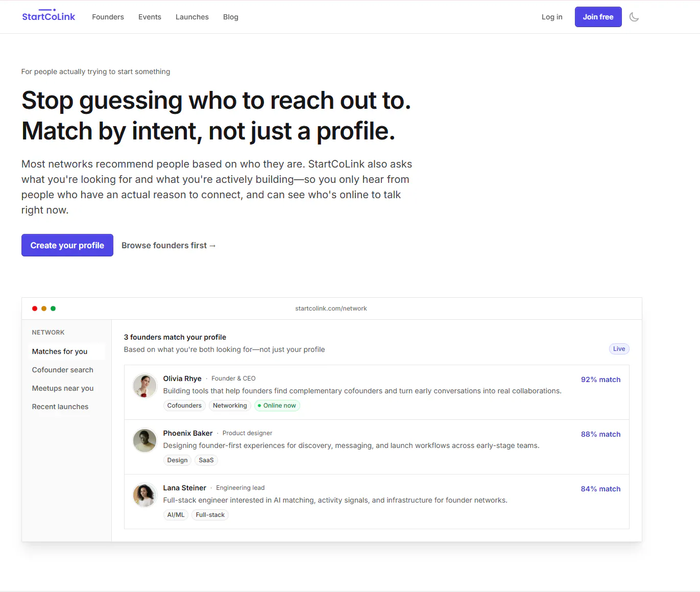The image size is (700, 592).
Task: Open Olivia Rhye's name
Action: click(182, 378)
